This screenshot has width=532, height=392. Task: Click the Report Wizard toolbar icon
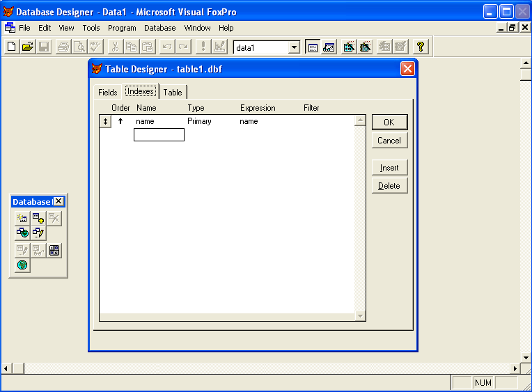(x=365, y=47)
